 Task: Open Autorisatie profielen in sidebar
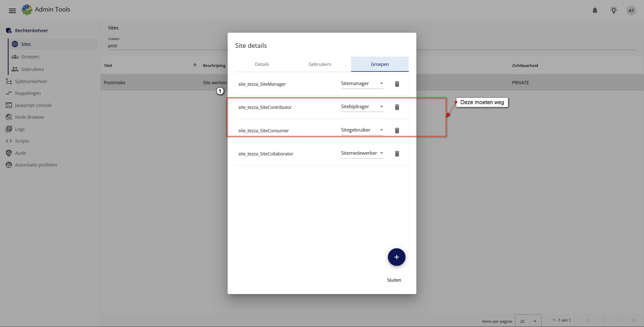tap(36, 165)
